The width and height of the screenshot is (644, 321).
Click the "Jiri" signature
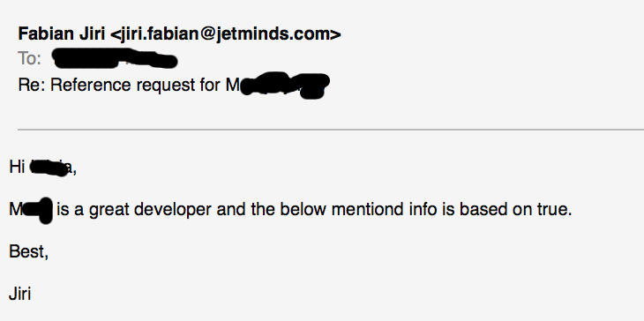pyautogui.click(x=19, y=294)
